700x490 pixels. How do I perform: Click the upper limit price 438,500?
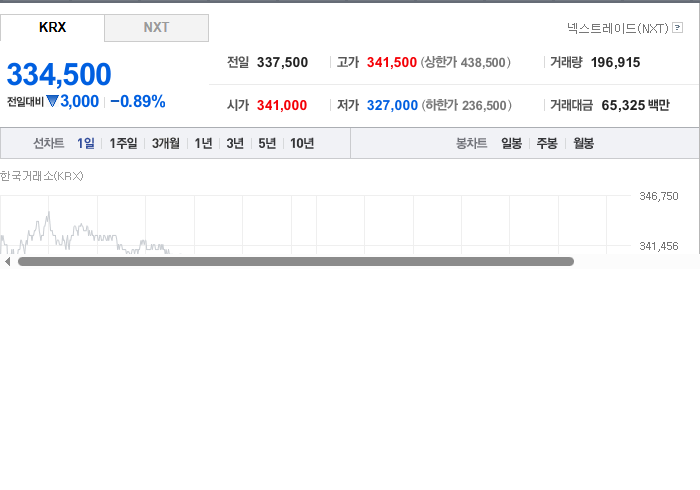point(483,62)
